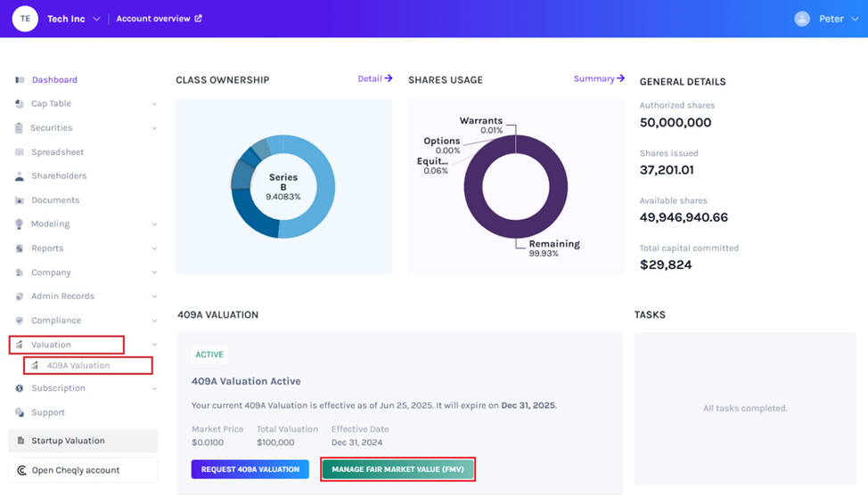The height and width of the screenshot is (495, 868).
Task: Click the Cap Table pie icon
Action: coord(20,104)
